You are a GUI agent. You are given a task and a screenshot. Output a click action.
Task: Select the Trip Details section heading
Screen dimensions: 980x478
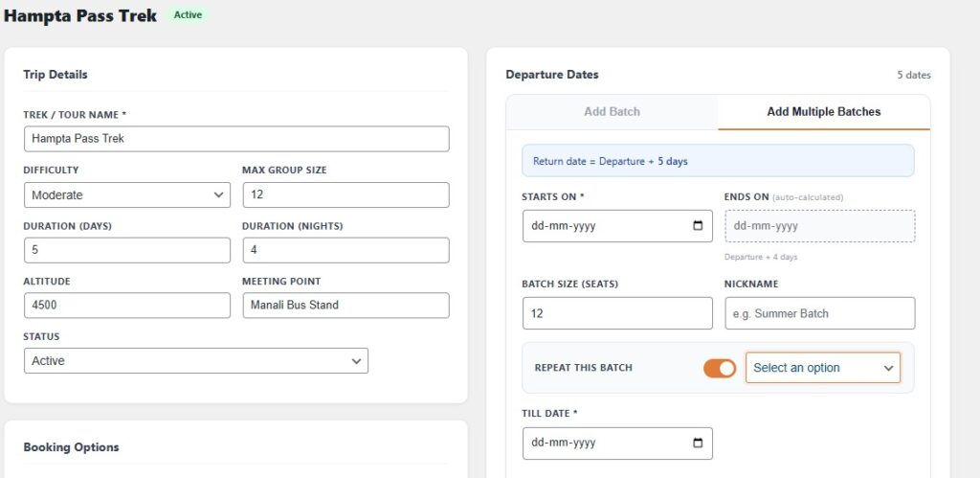pos(56,75)
